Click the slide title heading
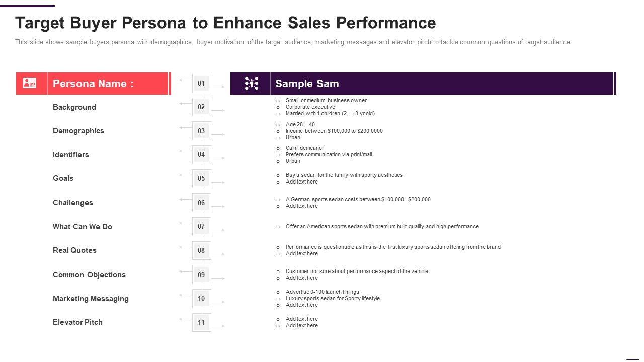 [x=225, y=23]
